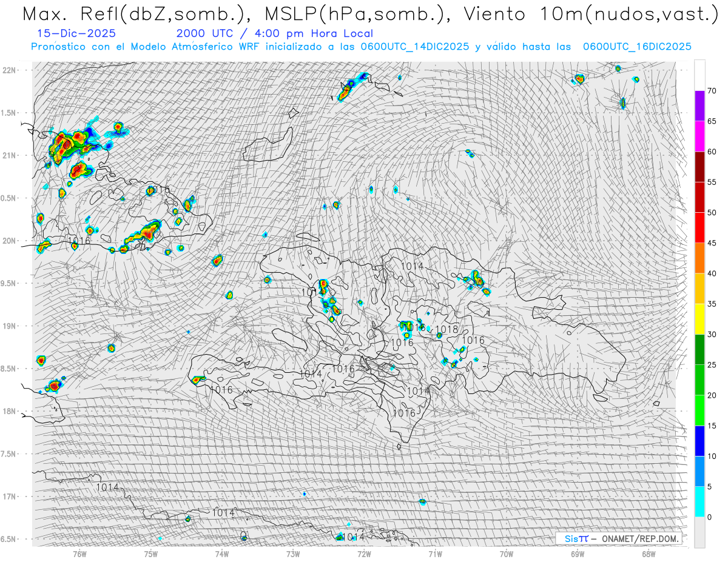The height and width of the screenshot is (562, 728).
Task: Click the time label '2000 UTC / 4:00 pm Hora Local'
Action: coord(275,34)
